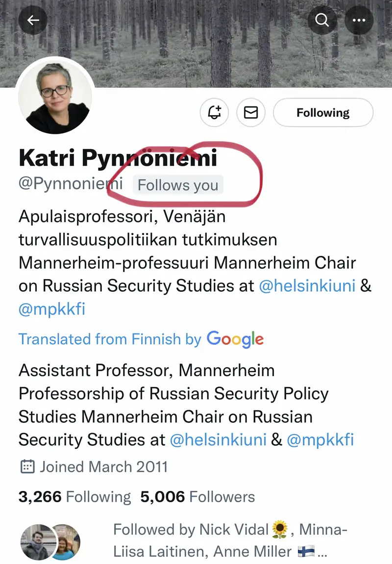Send a message via envelope icon
The image size is (392, 564).
251,113
